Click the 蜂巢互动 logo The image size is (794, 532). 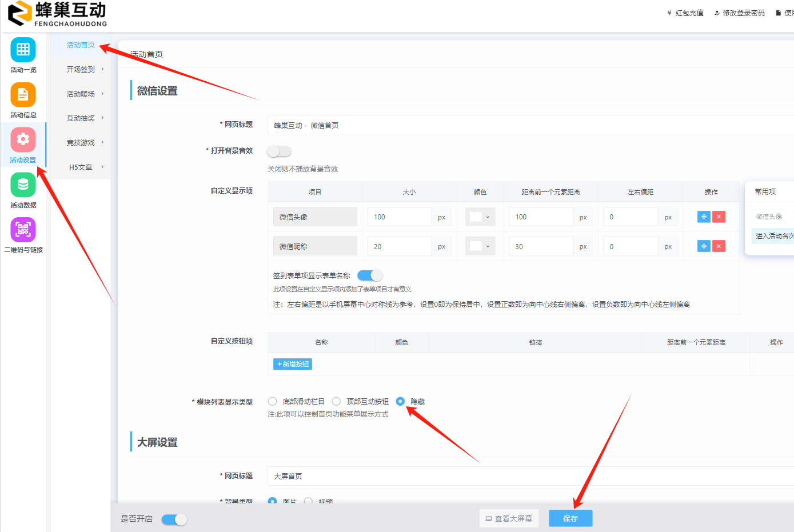[x=57, y=14]
